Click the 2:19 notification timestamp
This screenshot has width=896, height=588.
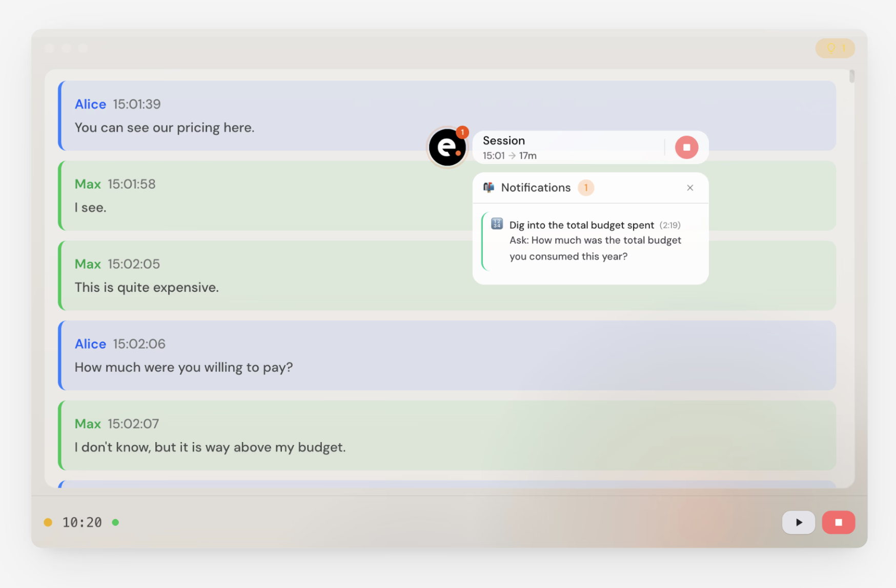(x=669, y=225)
